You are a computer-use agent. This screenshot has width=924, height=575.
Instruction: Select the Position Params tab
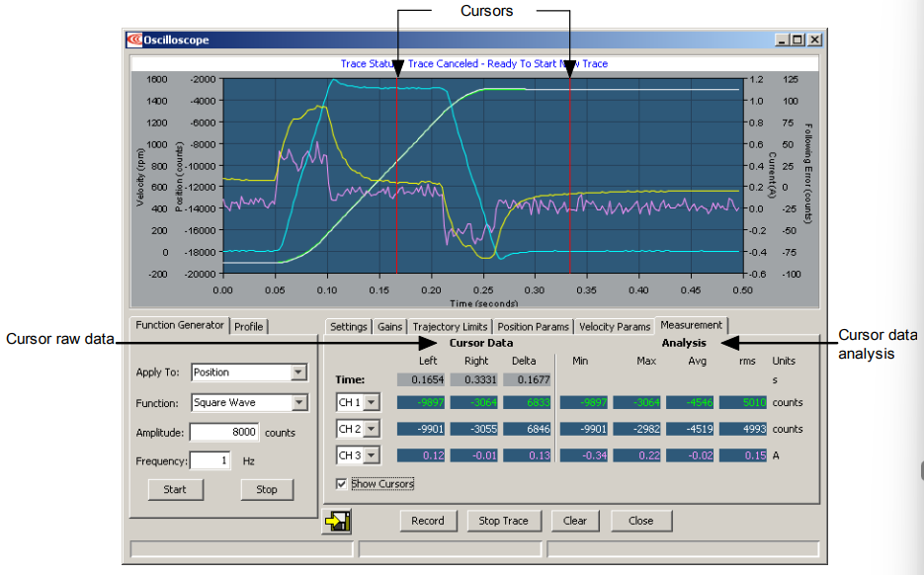[533, 326]
